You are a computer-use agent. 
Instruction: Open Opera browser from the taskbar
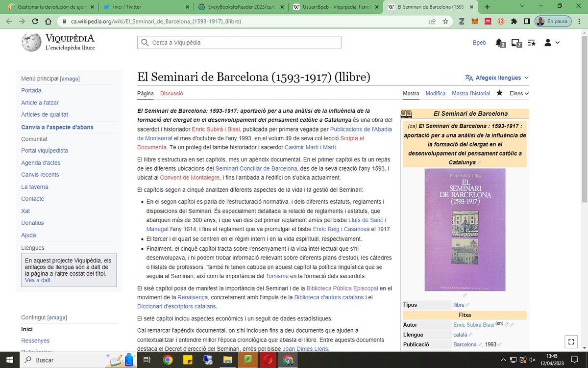click(x=268, y=360)
